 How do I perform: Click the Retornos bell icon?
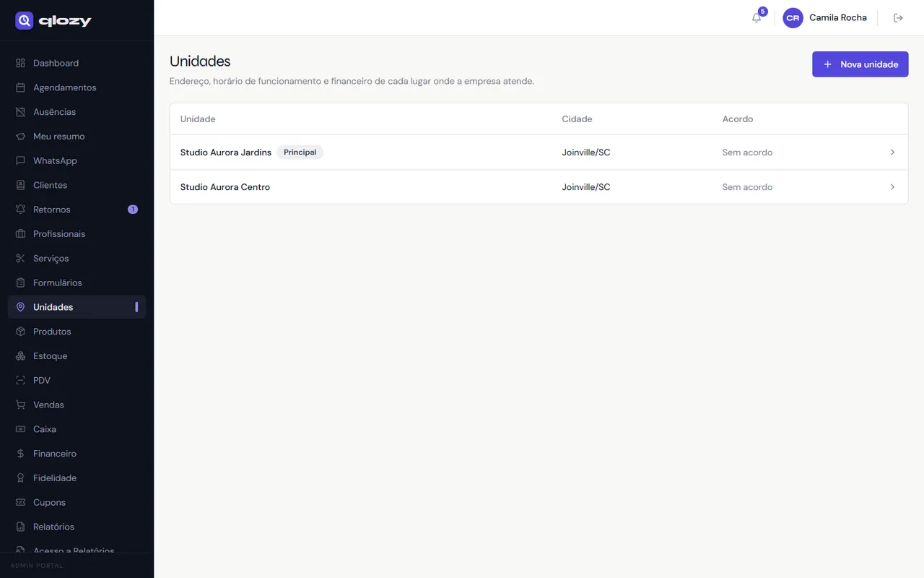20,210
